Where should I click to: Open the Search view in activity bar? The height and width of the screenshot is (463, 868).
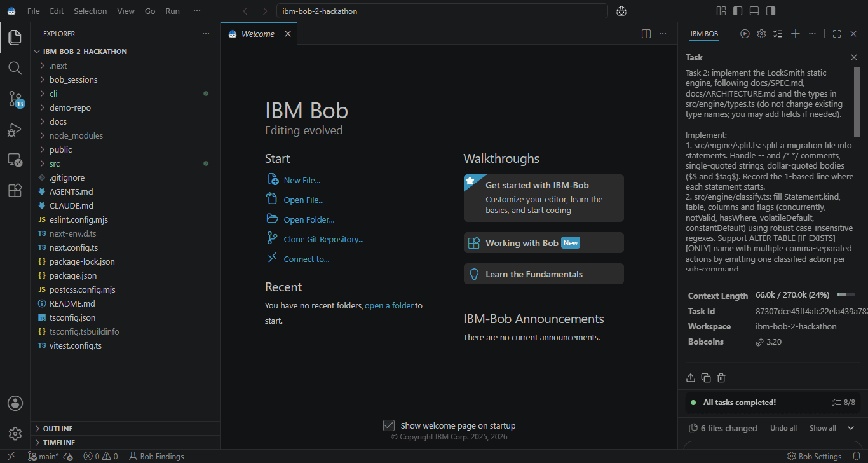[15, 68]
